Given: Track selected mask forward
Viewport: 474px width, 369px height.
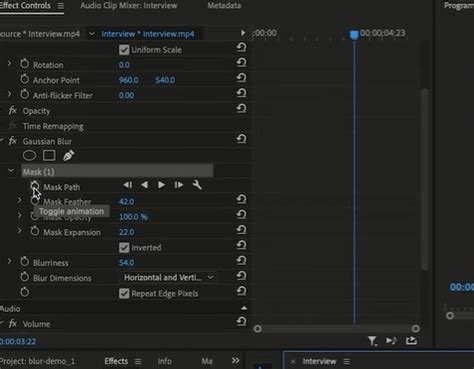Looking at the screenshot, I should coord(161,185).
